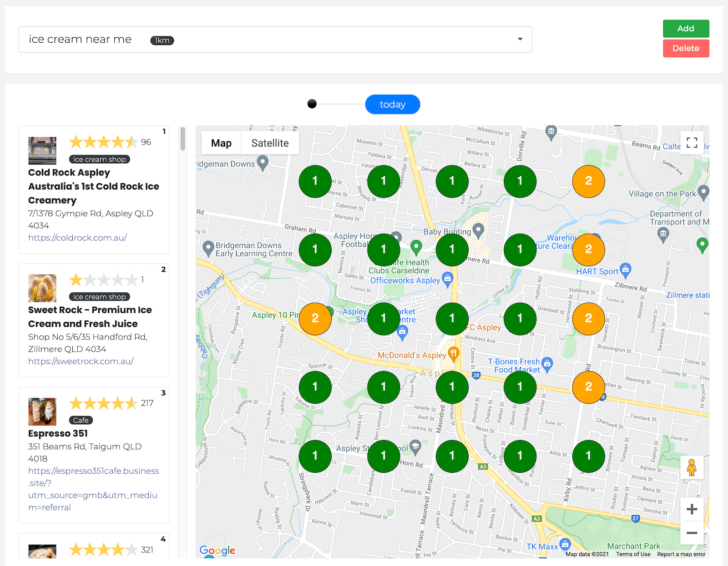Click Sweet Rock listing thumbnail image
This screenshot has height=566, width=728.
[x=42, y=288]
